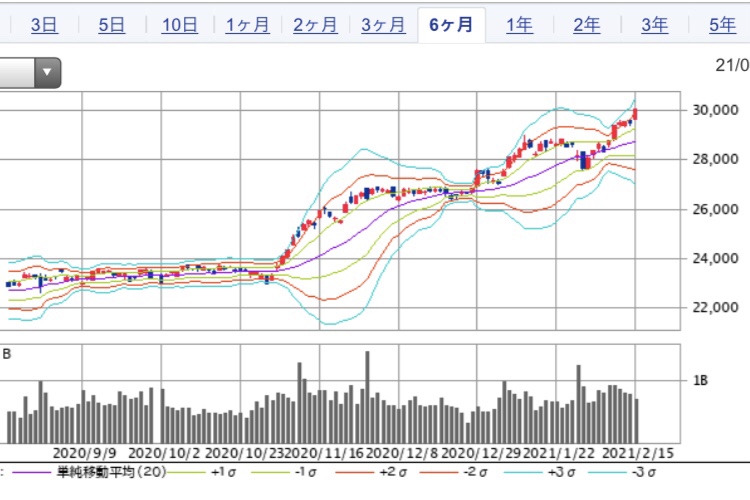750x500 pixels.
Task: Switch chart range to 5日
Action: click(x=111, y=24)
